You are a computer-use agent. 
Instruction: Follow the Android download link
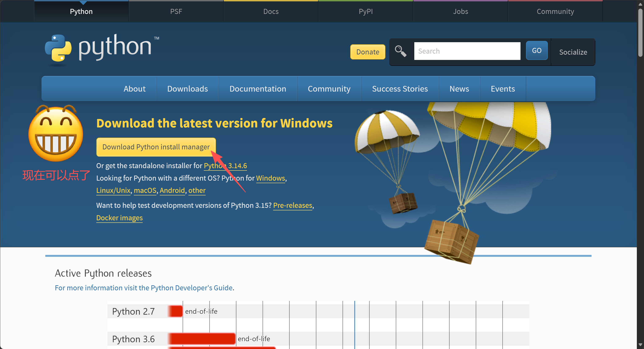pyautogui.click(x=172, y=191)
